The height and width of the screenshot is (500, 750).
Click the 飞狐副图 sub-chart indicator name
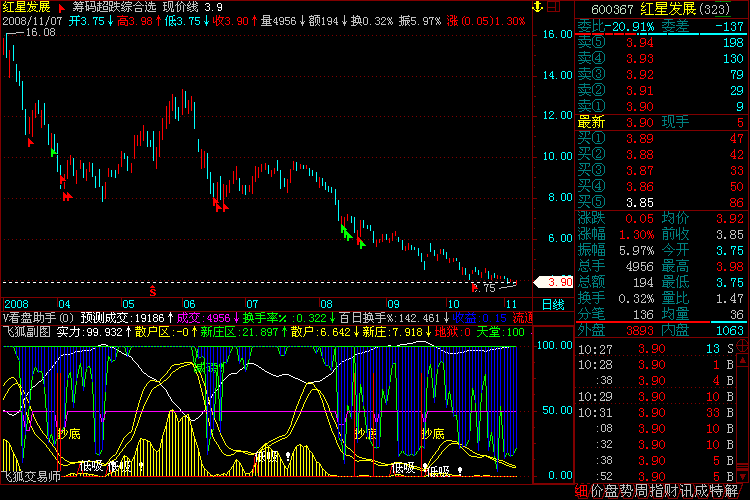[x=27, y=332]
